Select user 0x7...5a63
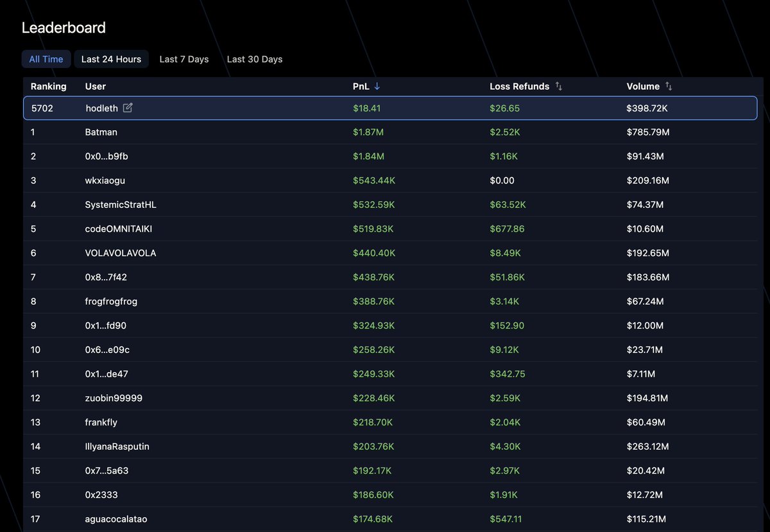The height and width of the screenshot is (532, 770). [x=107, y=471]
